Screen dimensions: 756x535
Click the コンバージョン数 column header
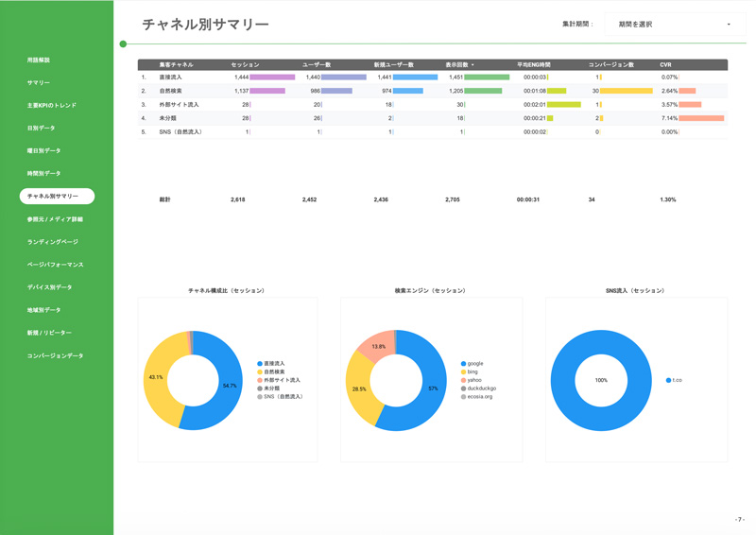610,65
